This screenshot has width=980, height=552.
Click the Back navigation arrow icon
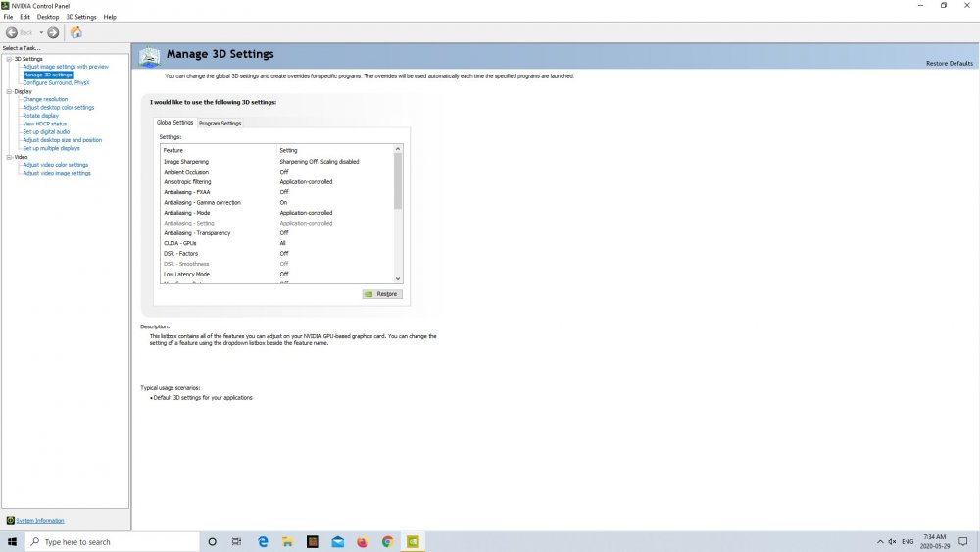(11, 32)
